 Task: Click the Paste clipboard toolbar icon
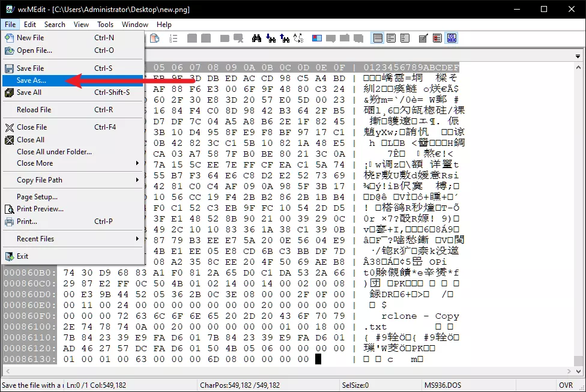pyautogui.click(x=154, y=38)
